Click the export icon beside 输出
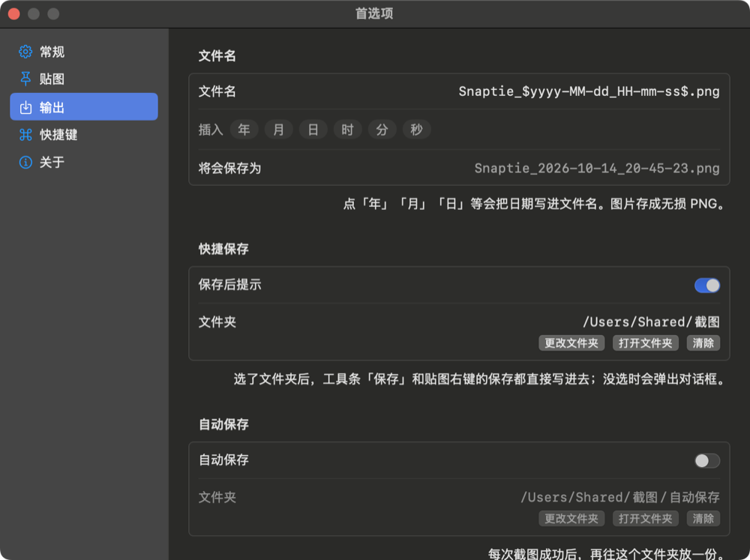750x560 pixels. pyautogui.click(x=25, y=107)
